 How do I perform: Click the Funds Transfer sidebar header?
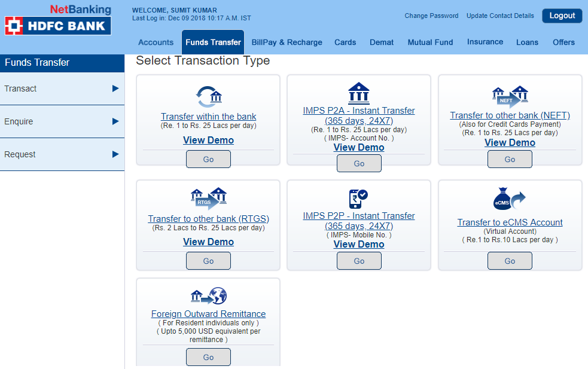tap(62, 63)
